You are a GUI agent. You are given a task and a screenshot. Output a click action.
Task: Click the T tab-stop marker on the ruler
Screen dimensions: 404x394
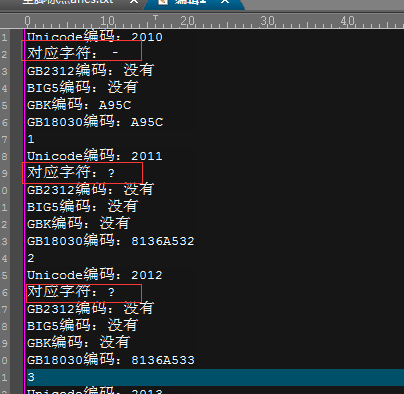pyautogui.click(x=155, y=18)
